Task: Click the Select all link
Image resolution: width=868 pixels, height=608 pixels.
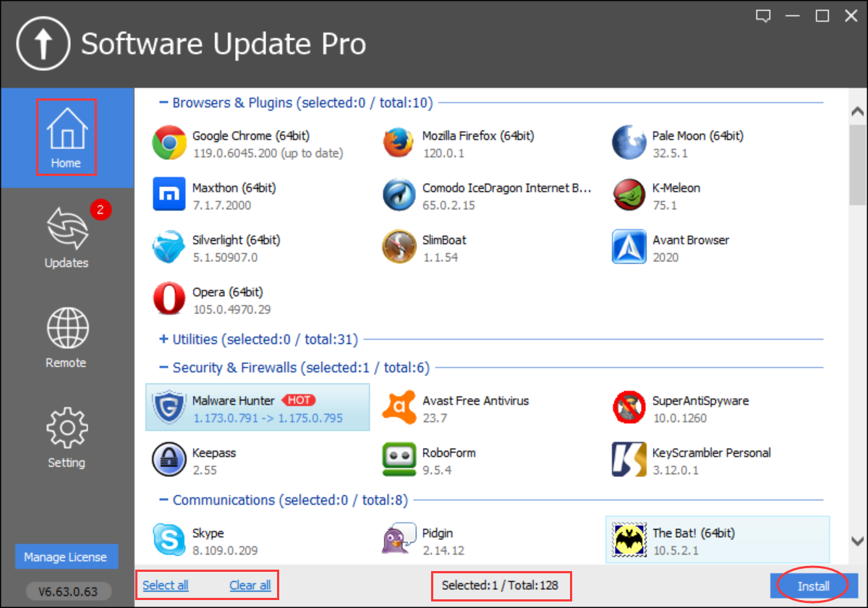Action: point(165,585)
